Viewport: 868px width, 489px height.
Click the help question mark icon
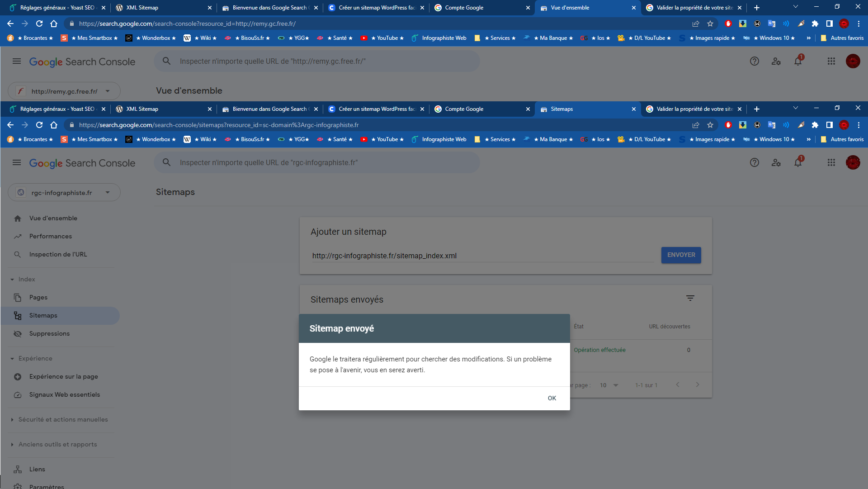(754, 163)
